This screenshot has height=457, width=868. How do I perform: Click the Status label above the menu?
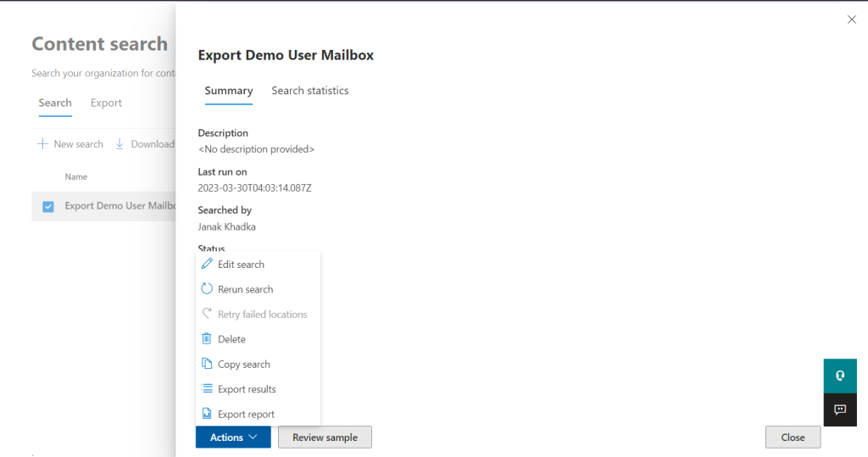211,248
